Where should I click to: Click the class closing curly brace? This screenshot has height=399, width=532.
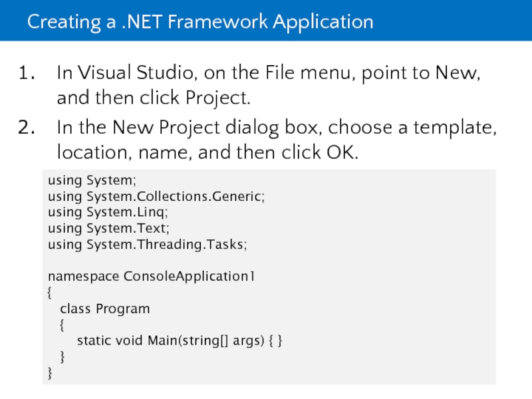pos(62,358)
